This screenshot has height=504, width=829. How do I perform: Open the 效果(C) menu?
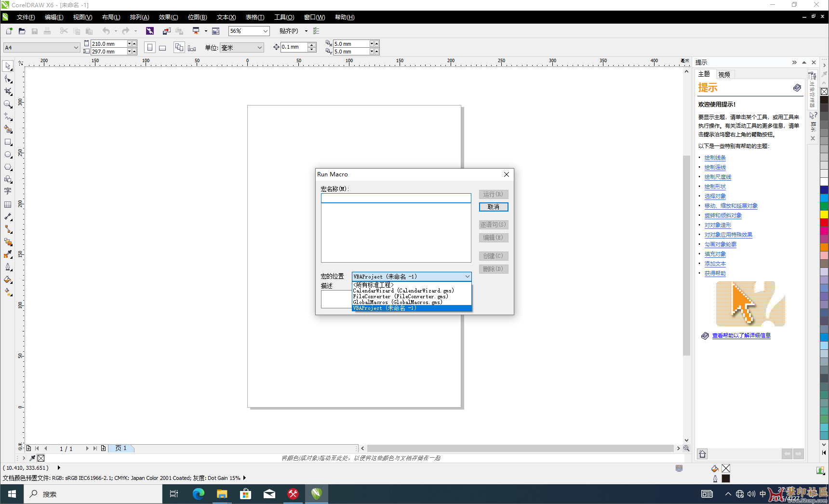click(168, 17)
